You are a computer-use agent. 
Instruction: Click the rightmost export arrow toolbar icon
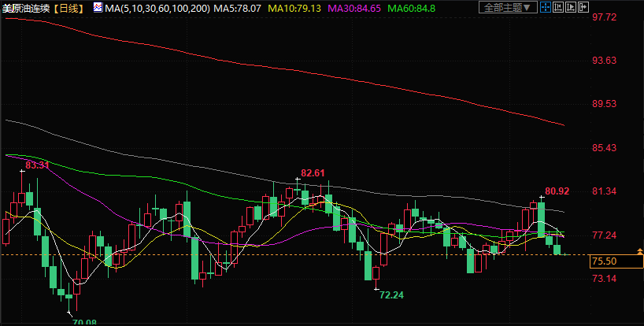coord(583,7)
